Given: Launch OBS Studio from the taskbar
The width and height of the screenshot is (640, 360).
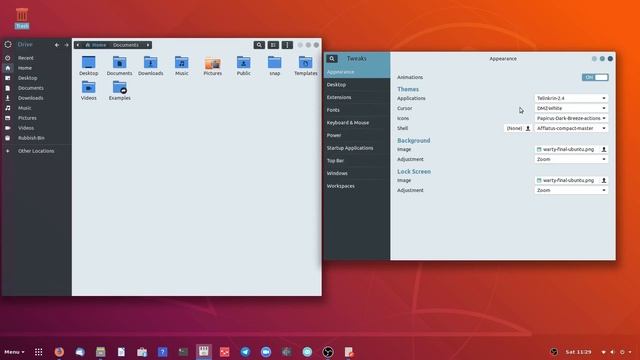Looking at the screenshot, I should (x=328, y=352).
